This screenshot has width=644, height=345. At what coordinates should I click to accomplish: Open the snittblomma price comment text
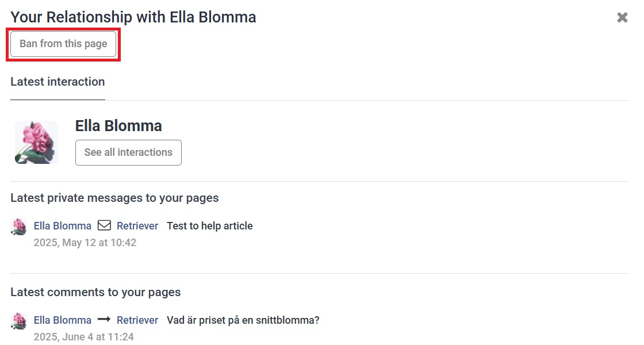coord(243,320)
